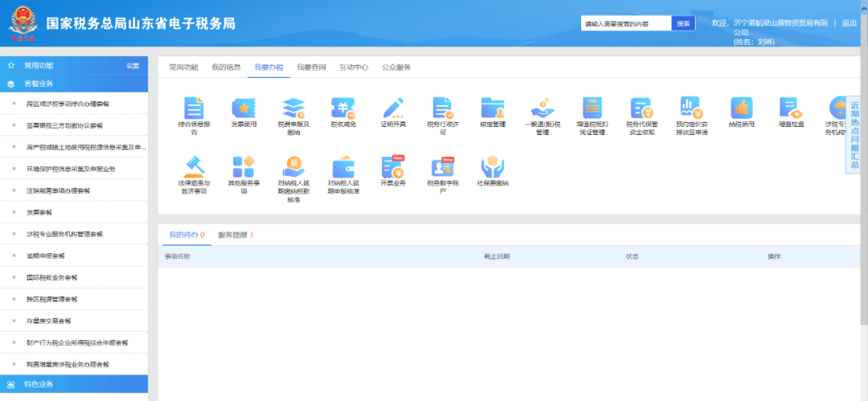The width and height of the screenshot is (868, 401).
Task: Click the 退出 link
Action: coord(849,23)
